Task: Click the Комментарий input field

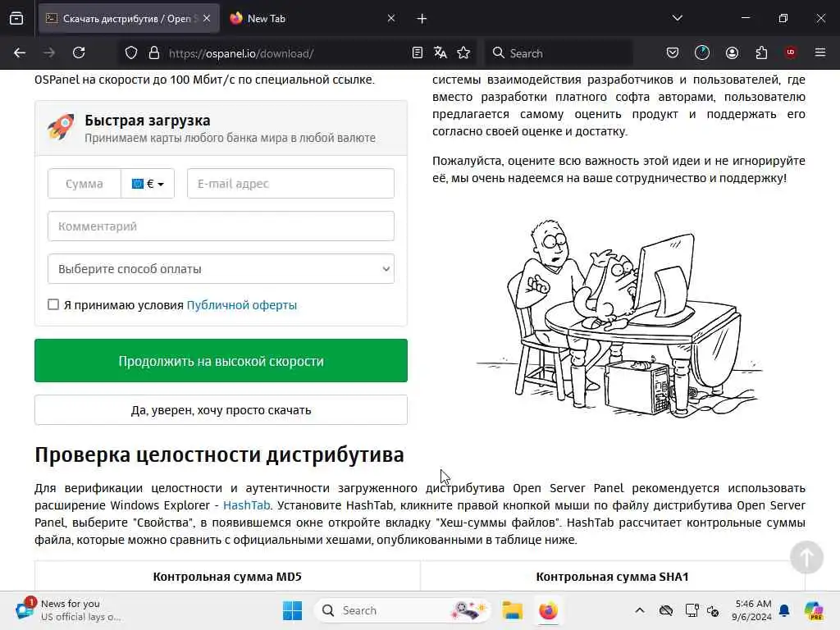Action: click(x=221, y=226)
